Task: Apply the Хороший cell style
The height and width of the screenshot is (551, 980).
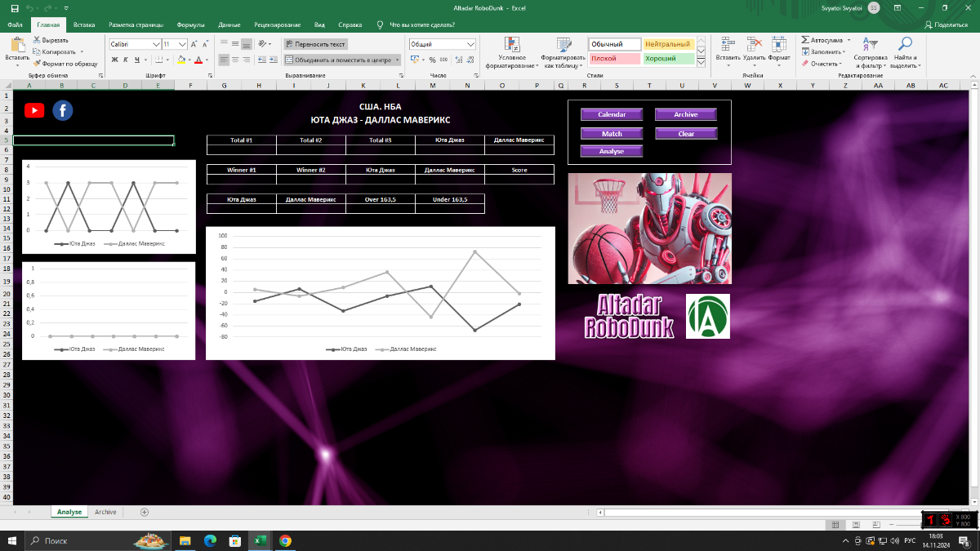Action: tap(668, 59)
